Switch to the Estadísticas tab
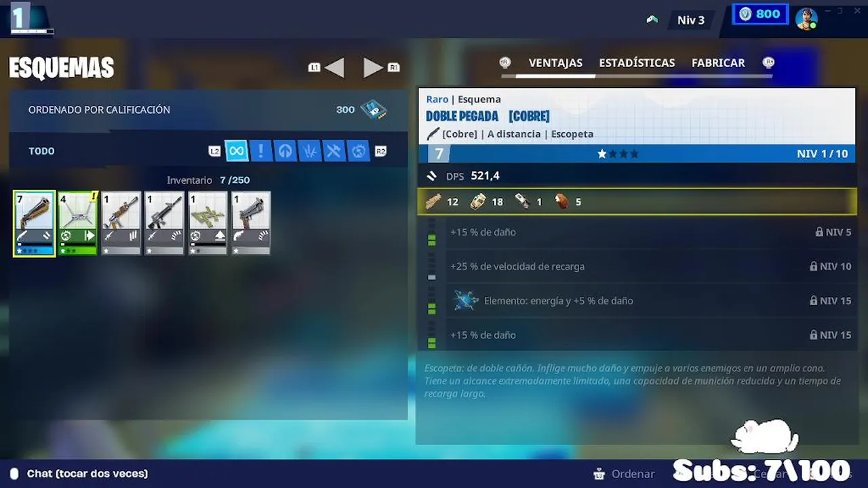Screen dimensions: 868x488 (x=637, y=63)
